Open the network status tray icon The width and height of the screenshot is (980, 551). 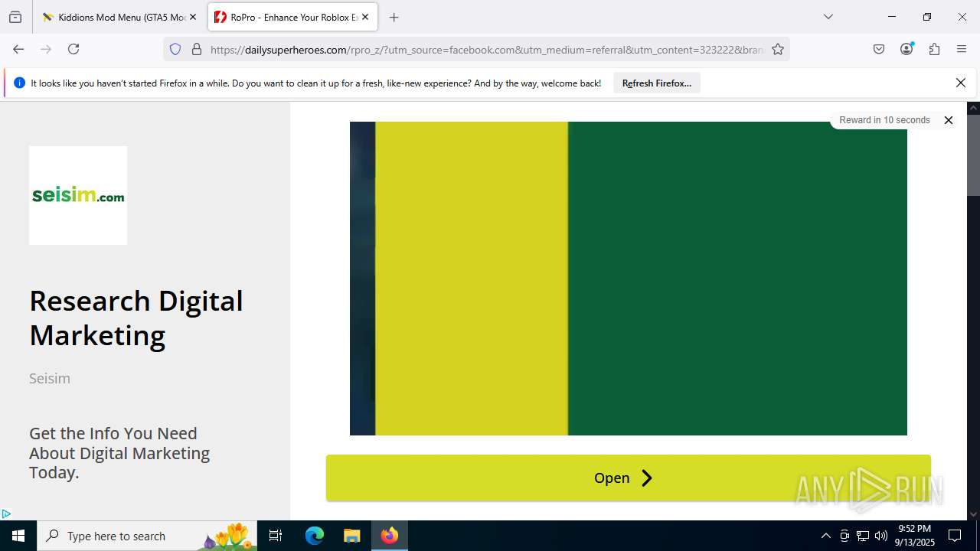tap(863, 536)
